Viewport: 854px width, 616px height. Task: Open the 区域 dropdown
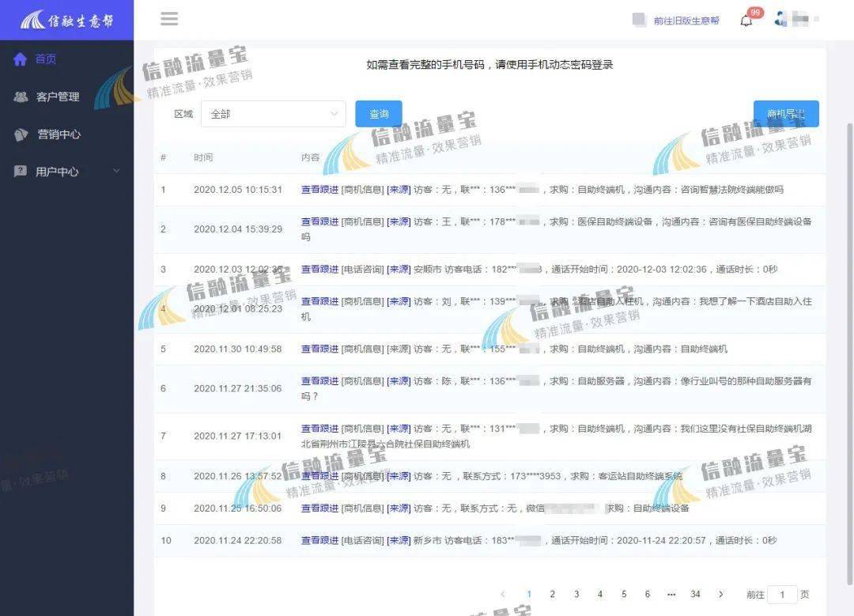pyautogui.click(x=274, y=114)
